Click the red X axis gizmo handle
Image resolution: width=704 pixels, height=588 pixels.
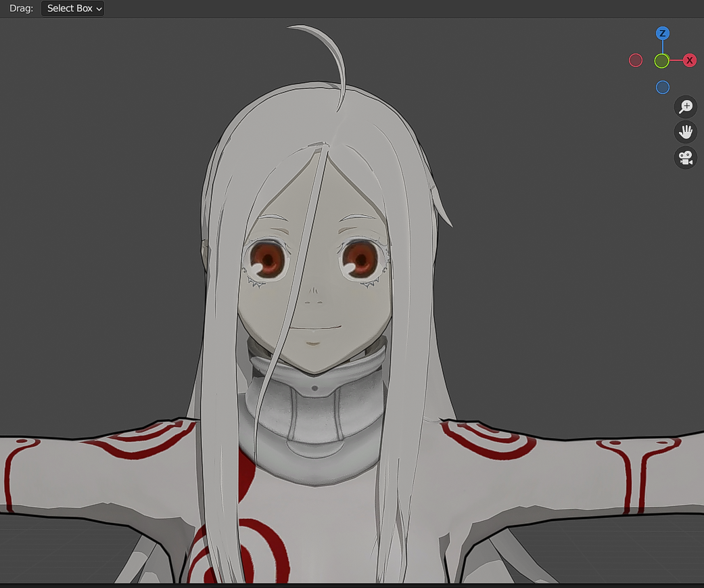tap(690, 60)
